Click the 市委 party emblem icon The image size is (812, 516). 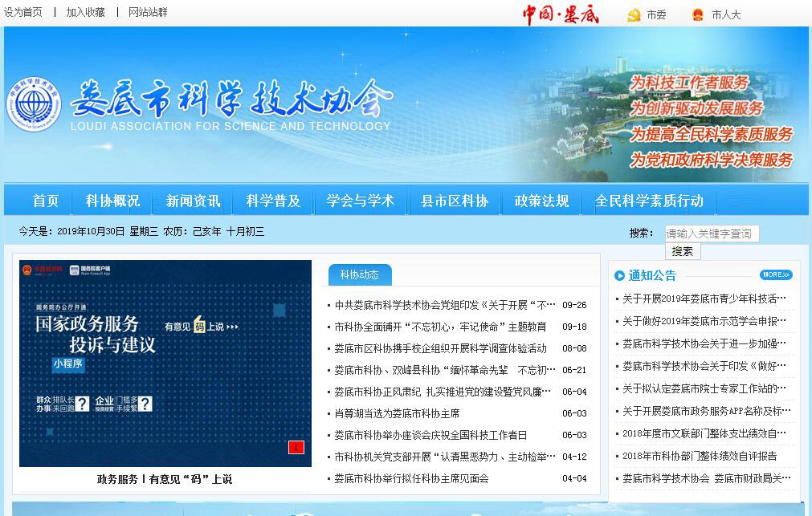click(634, 14)
